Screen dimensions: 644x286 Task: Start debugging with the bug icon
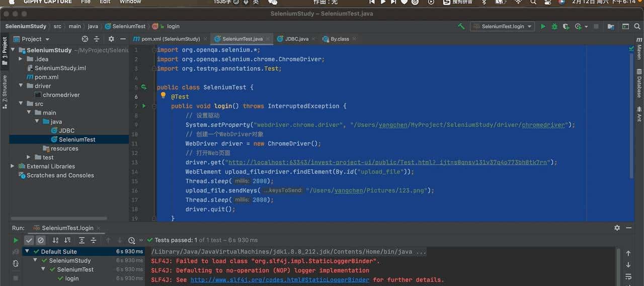click(x=554, y=26)
